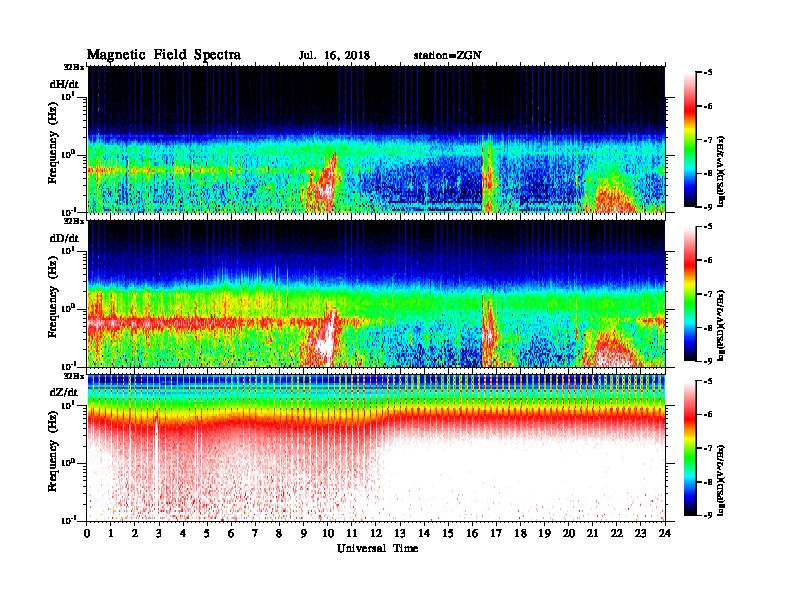This screenshot has height=612, width=792.
Task: Click hour tick label '1' on time axis
Action: pyautogui.click(x=111, y=534)
